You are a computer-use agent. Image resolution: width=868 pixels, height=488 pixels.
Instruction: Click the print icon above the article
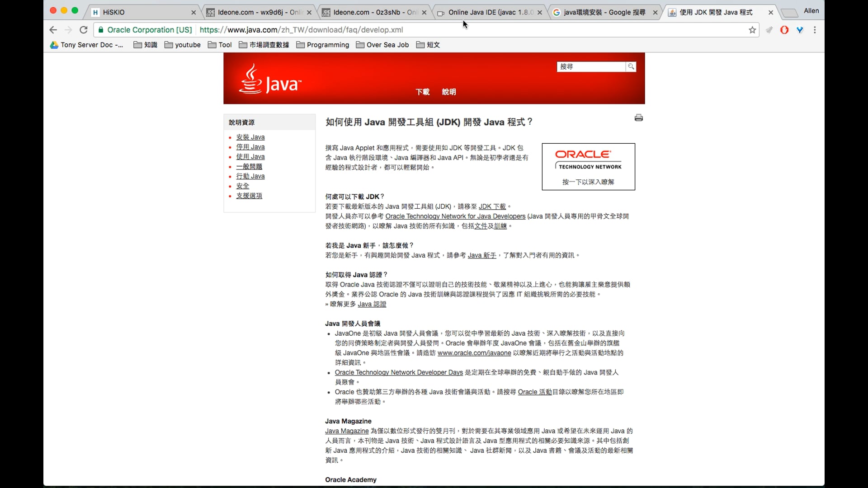point(639,117)
